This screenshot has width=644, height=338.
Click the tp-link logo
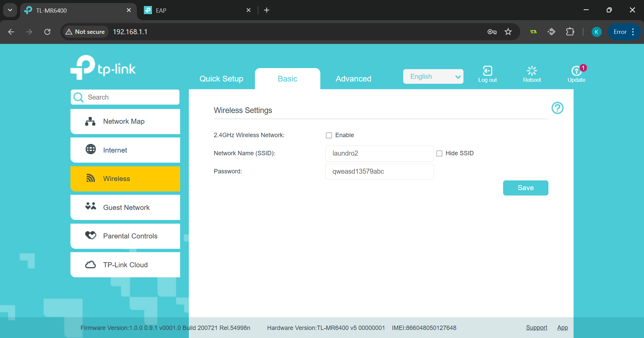[x=103, y=67]
